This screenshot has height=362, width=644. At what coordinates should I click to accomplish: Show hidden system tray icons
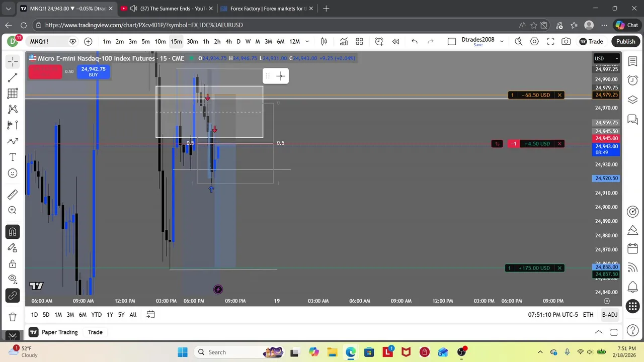tap(540, 352)
